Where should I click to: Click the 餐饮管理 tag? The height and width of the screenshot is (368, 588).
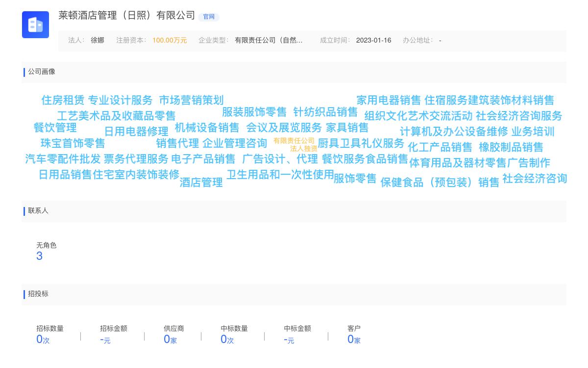tap(55, 128)
